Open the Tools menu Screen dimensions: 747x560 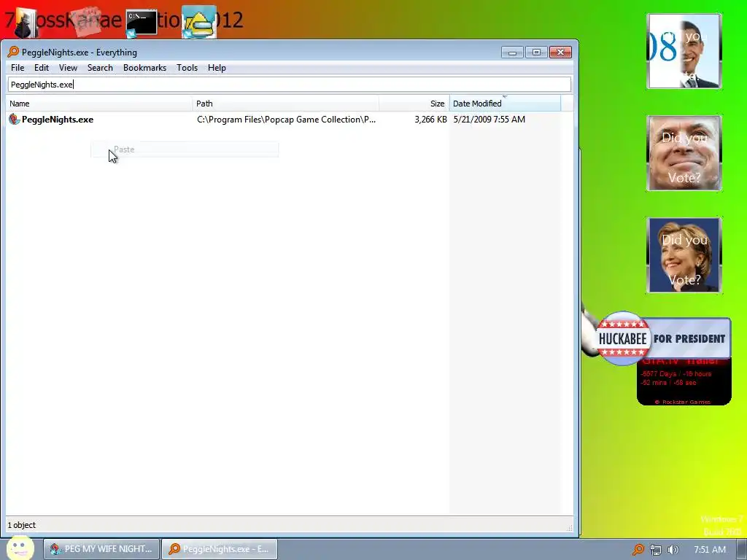187,68
